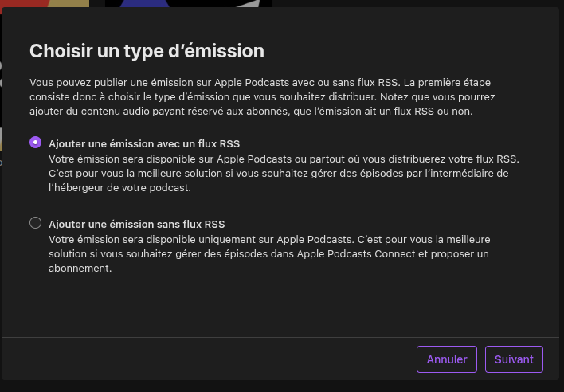The width and height of the screenshot is (564, 392).
Task: Click the dimmed backdrop below the dialog
Action: pyautogui.click(x=282, y=386)
